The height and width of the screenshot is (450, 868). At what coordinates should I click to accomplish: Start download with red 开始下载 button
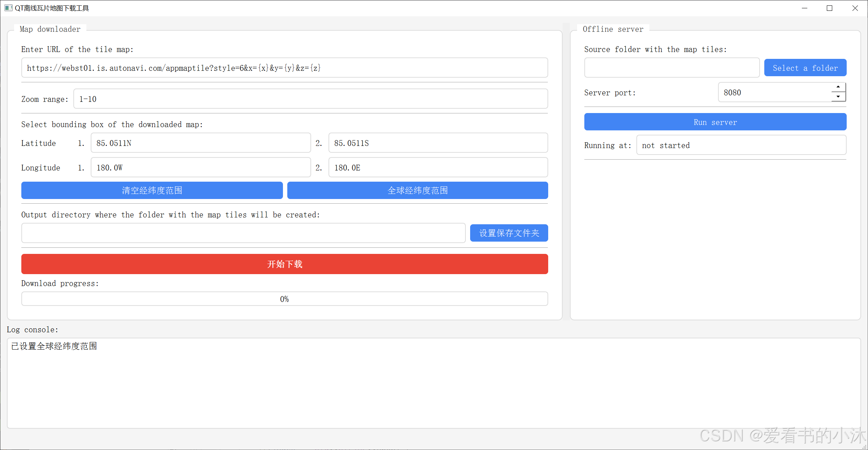point(284,264)
